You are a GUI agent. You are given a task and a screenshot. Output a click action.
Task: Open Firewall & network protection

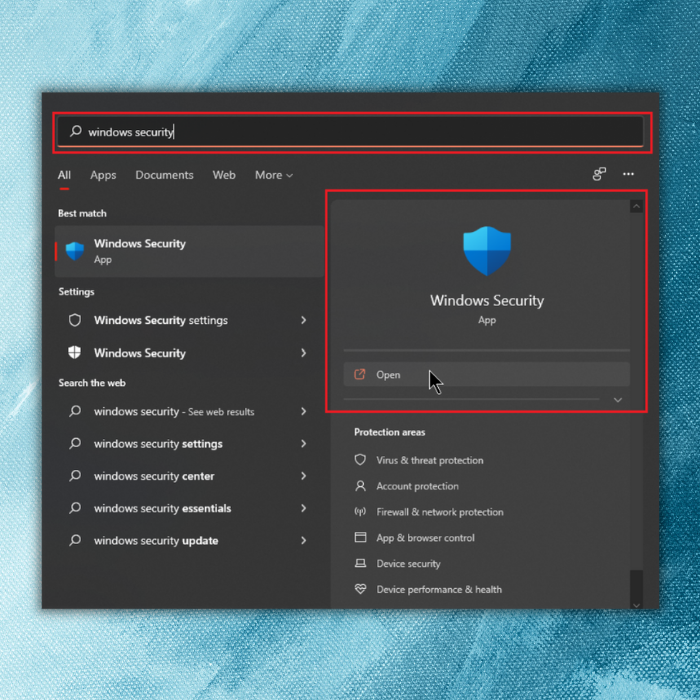(440, 512)
